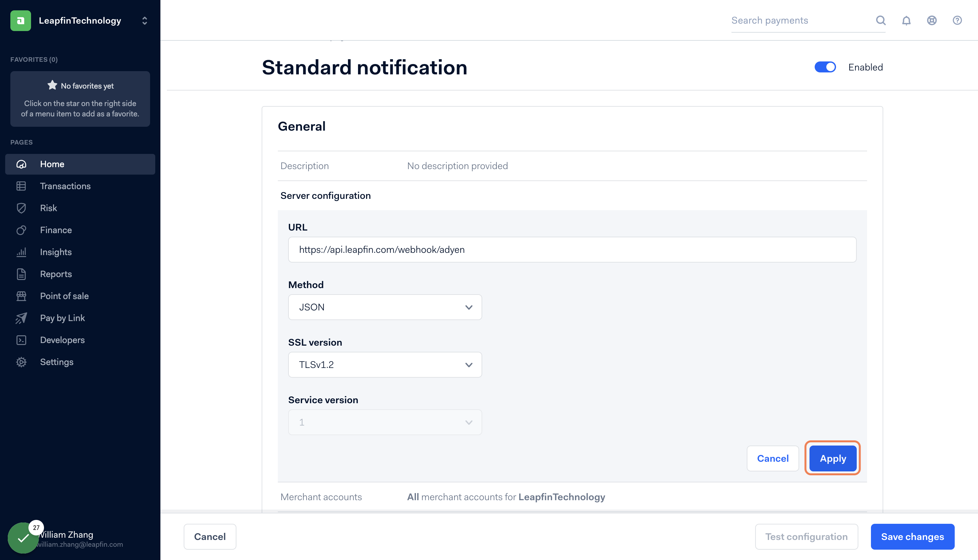Click Cancel in server configuration
The image size is (978, 560).
point(773,458)
